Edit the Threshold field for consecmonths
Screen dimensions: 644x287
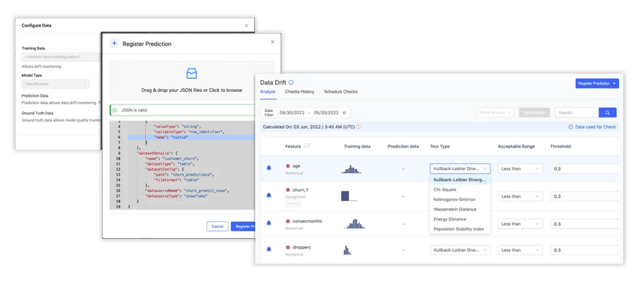585,224
